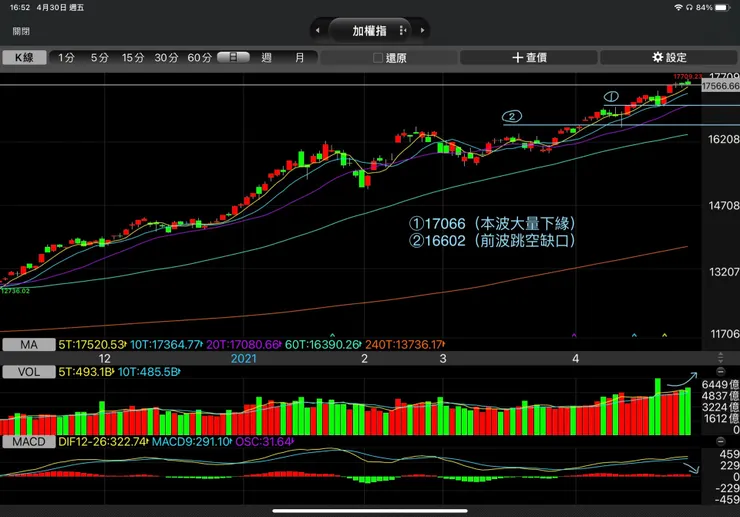Screen dimensions: 740x517
Task: Switch to 1分 timeframe
Action: (66, 58)
